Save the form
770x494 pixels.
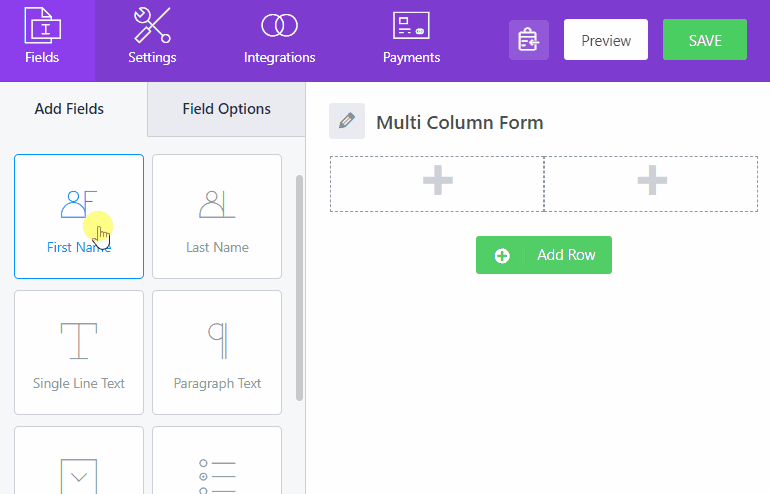pos(705,40)
